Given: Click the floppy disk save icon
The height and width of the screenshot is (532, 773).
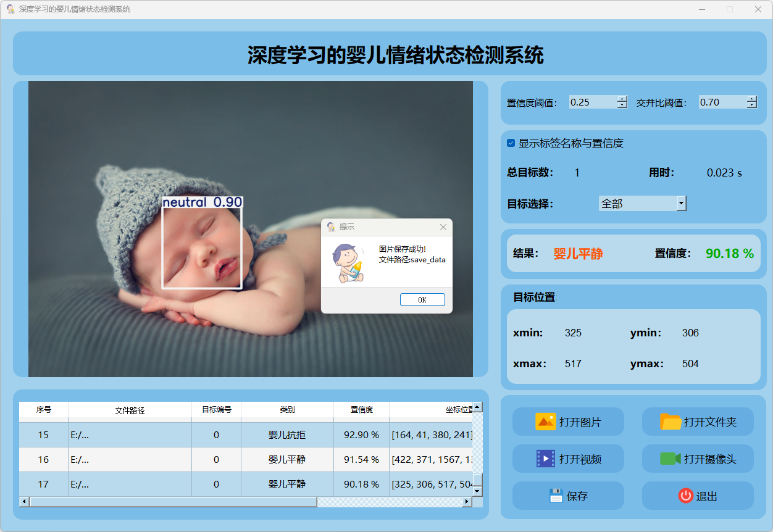Looking at the screenshot, I should tap(556, 496).
